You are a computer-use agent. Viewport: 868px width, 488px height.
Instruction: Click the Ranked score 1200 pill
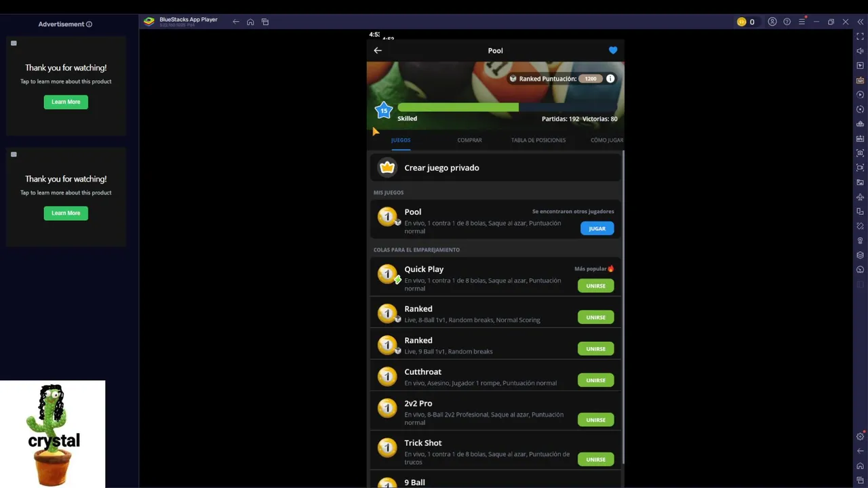(591, 79)
